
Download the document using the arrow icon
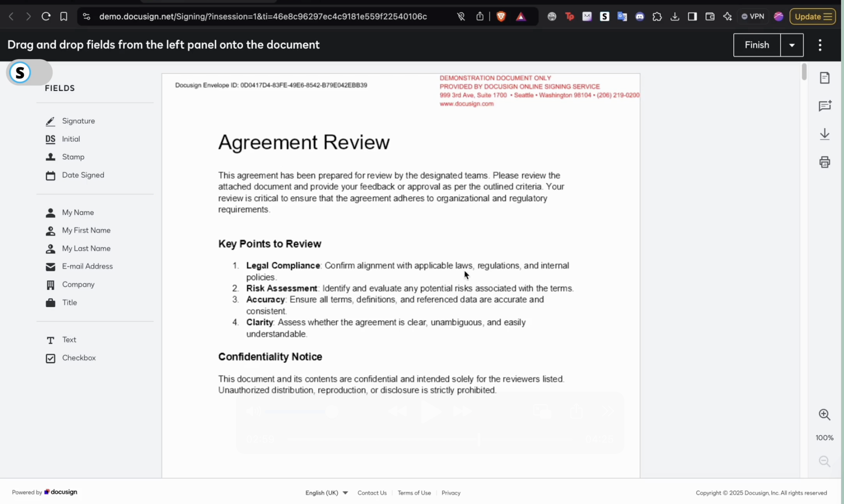click(824, 134)
